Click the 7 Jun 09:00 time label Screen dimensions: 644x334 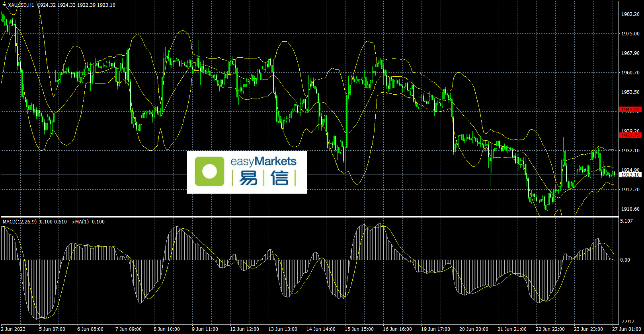tap(129, 329)
